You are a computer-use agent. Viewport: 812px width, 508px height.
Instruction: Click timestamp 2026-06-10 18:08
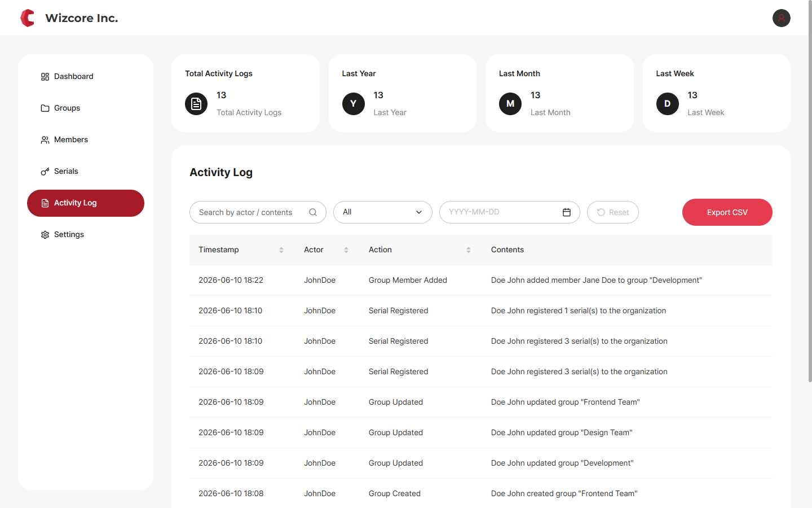[x=231, y=494]
